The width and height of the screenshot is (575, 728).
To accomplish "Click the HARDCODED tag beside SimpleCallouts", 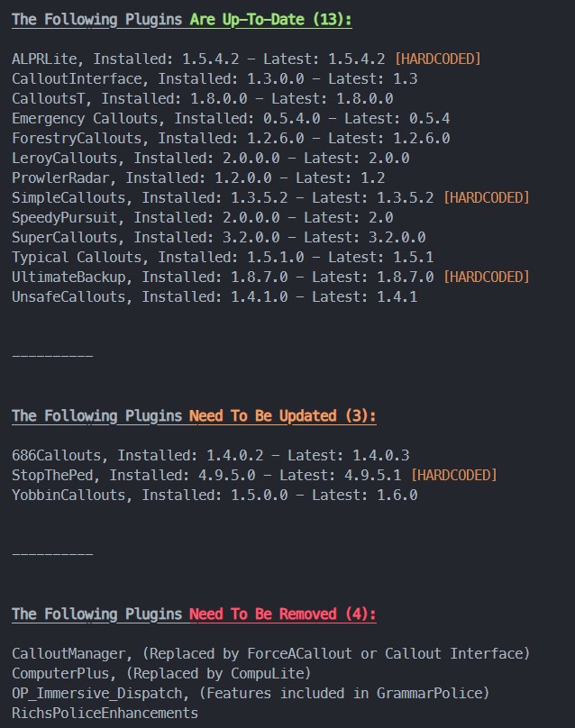I will pos(487,197).
